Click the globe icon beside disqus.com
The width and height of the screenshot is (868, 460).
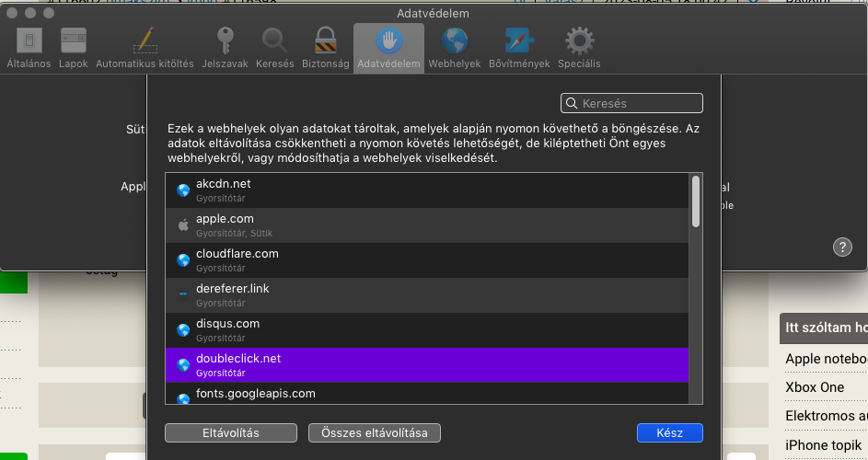(183, 330)
